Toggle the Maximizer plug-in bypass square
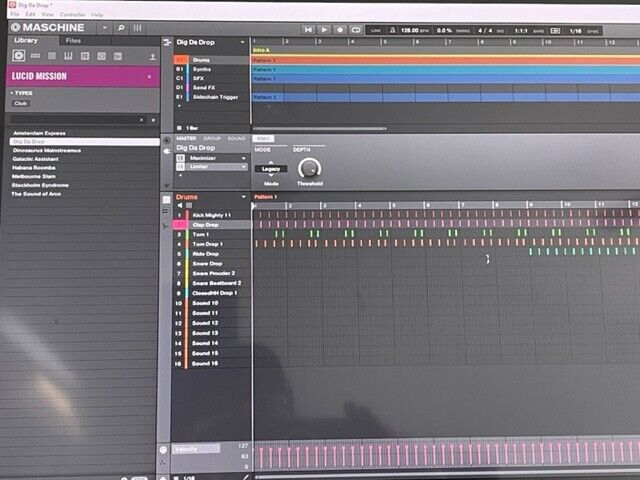This screenshot has height=480, width=640. click(x=180, y=158)
